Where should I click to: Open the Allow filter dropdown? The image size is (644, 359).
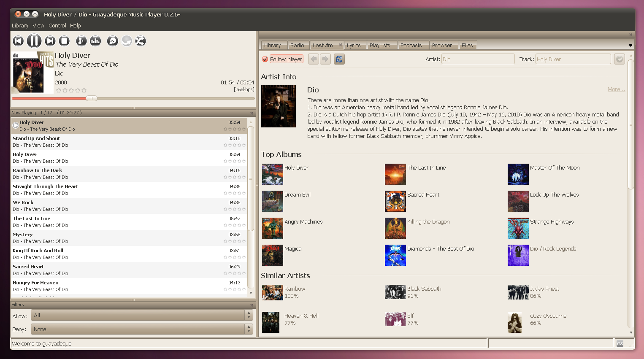click(x=142, y=315)
